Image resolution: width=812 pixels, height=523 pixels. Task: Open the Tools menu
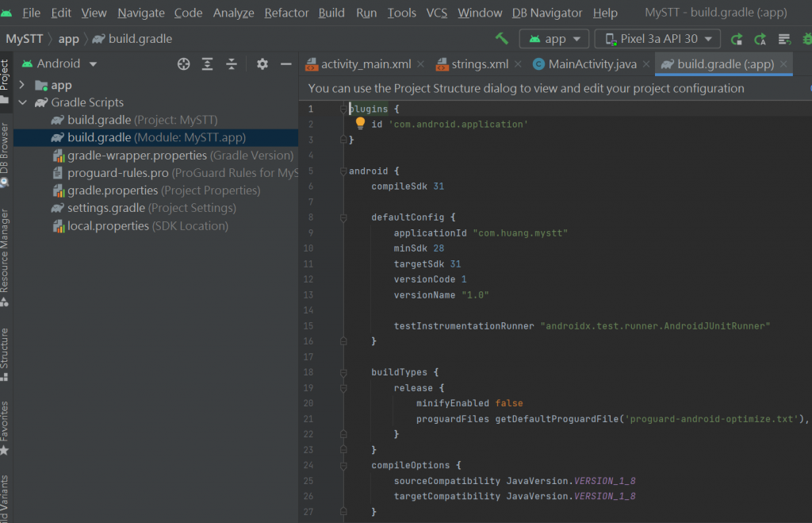pyautogui.click(x=401, y=13)
